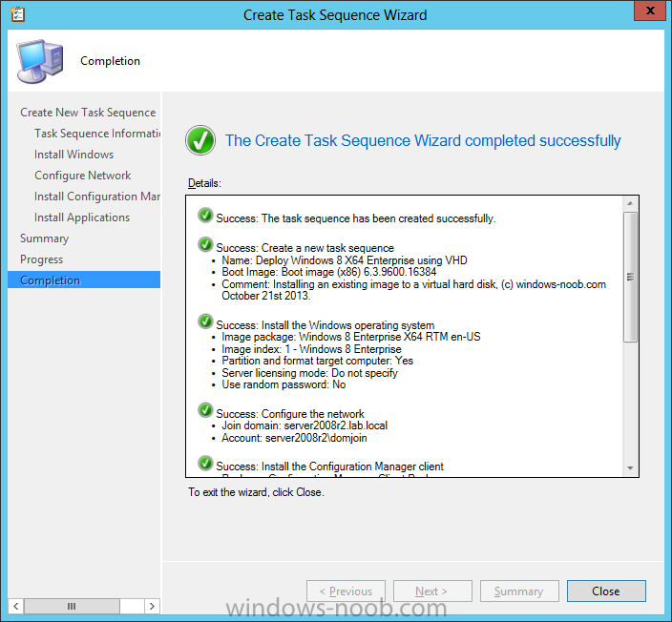This screenshot has height=622, width=672.
Task: Click green check beside Install Configuration Manager client
Action: click(x=205, y=463)
